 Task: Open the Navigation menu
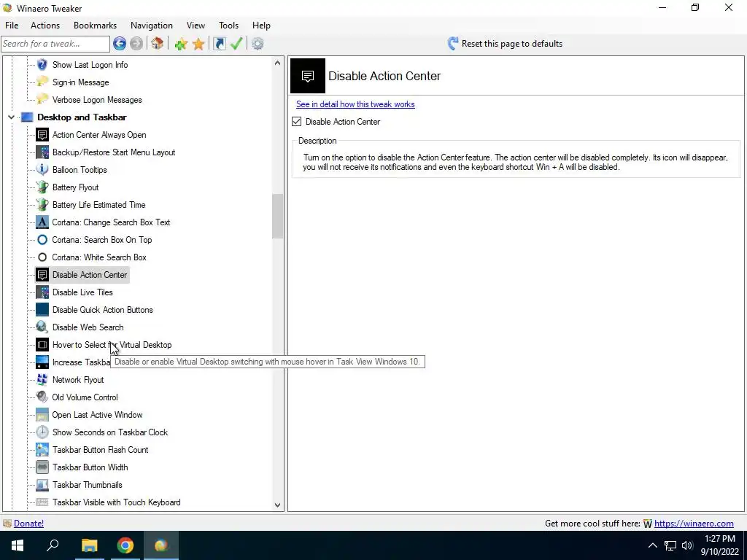click(x=152, y=26)
